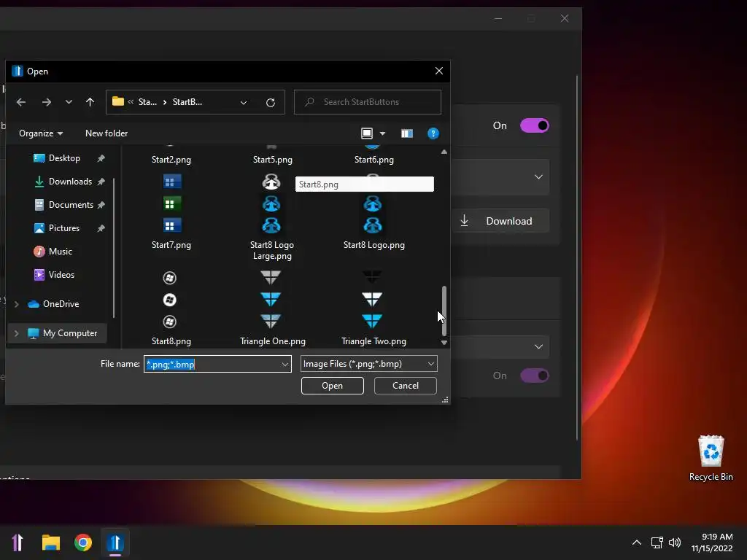Open the dialog Help button
The image size is (747, 560).
[x=433, y=133]
